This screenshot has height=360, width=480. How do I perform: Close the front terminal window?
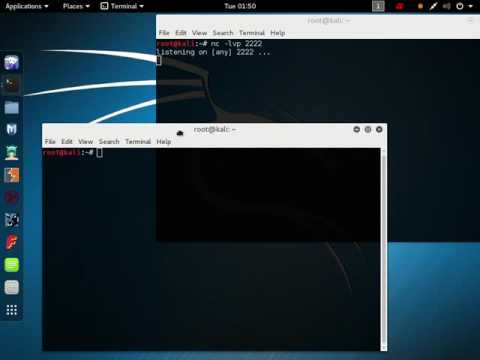coord(379,129)
